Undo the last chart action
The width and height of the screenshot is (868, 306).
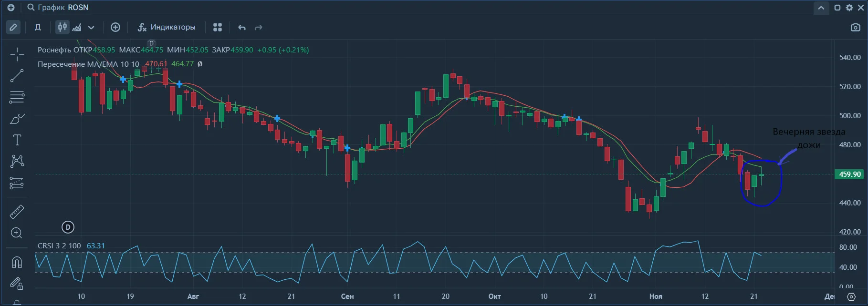pos(242,28)
